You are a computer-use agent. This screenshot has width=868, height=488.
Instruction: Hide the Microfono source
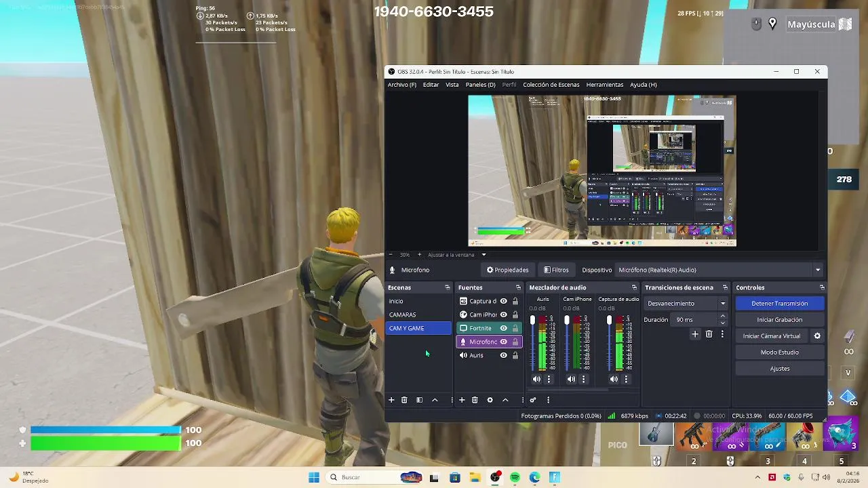503,342
